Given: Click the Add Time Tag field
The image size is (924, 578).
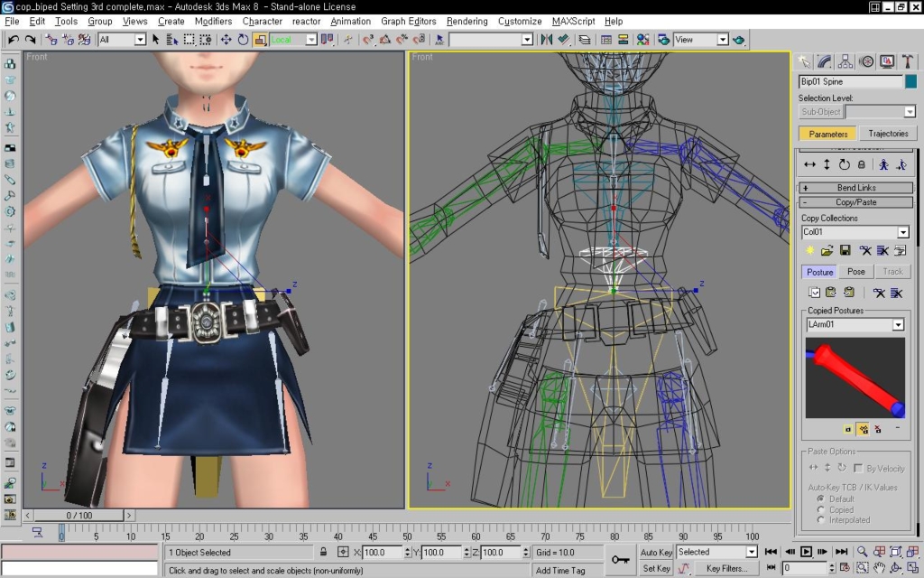Looking at the screenshot, I should pos(568,571).
